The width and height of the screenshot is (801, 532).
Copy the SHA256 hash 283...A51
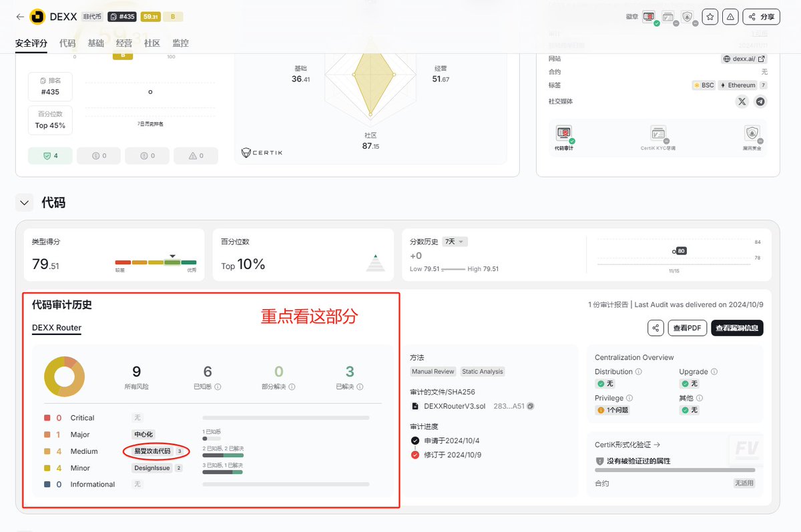(x=530, y=406)
